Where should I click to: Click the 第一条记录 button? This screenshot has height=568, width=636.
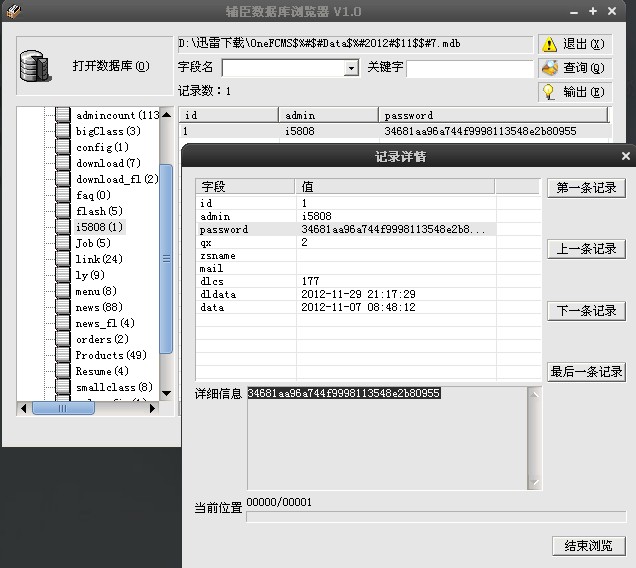point(586,188)
